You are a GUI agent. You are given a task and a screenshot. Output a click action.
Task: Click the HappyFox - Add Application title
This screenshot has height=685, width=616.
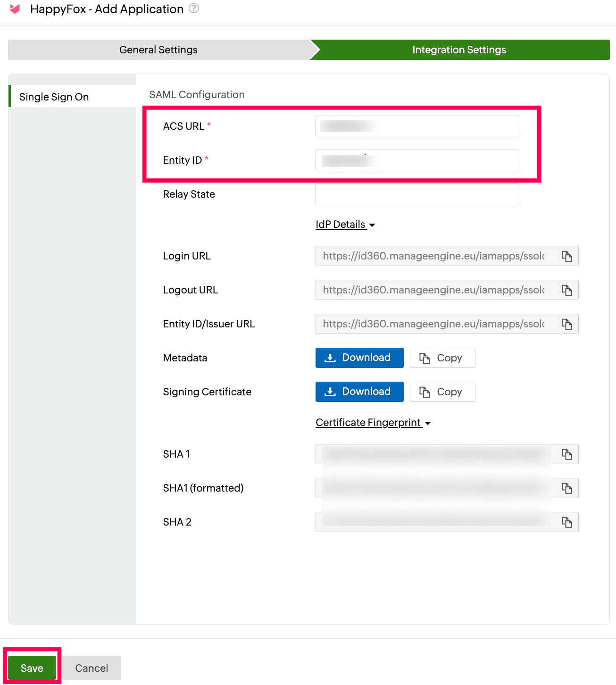tap(107, 9)
